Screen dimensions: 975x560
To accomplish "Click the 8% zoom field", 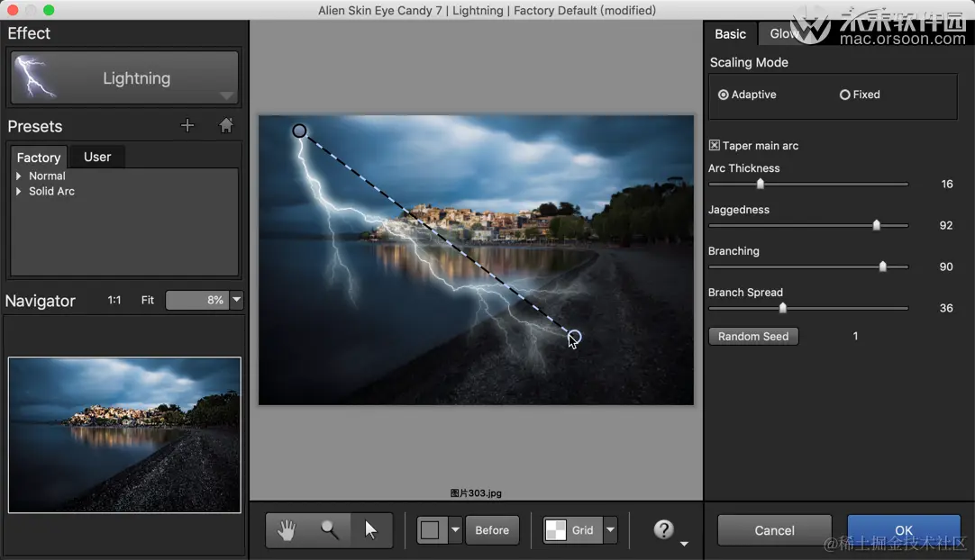I will [x=197, y=300].
